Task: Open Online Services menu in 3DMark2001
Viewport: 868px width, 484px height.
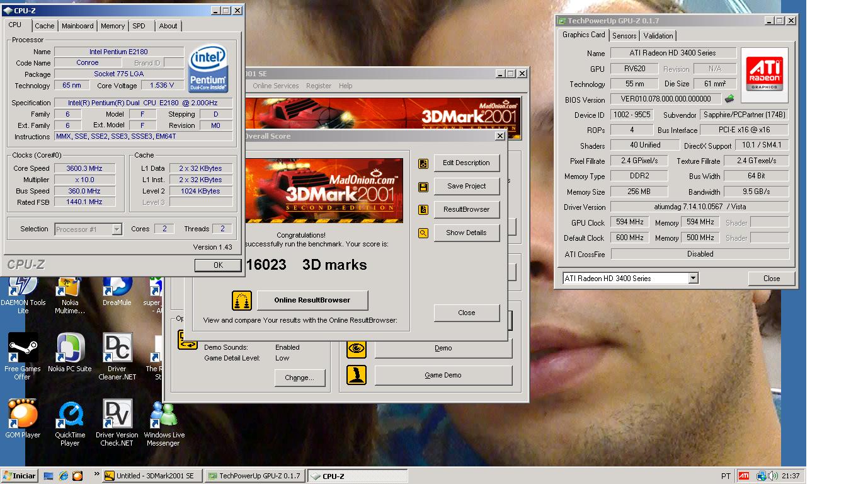Action: pos(275,86)
